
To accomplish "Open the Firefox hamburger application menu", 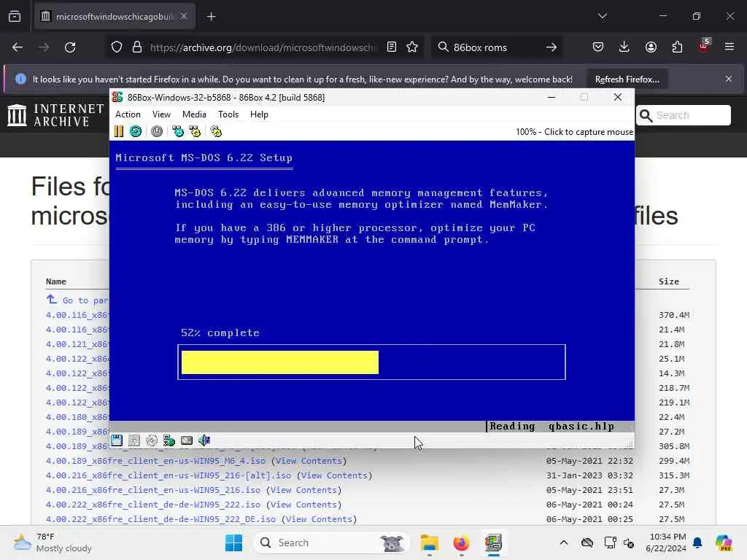I will [729, 47].
